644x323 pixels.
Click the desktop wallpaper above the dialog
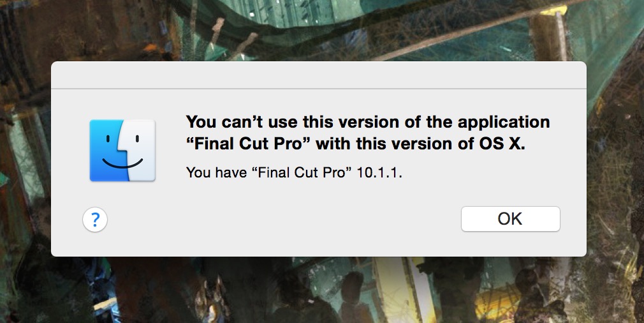[319, 29]
